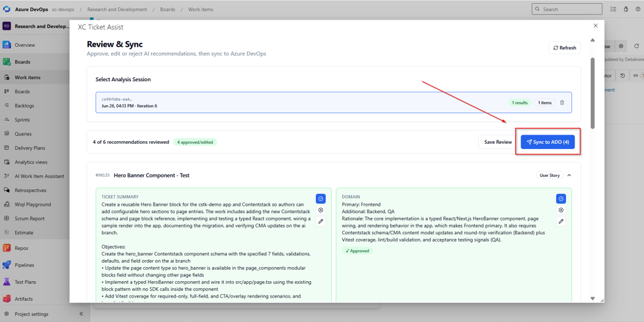Click the Sync to ADO (4) button
The image size is (644, 322).
point(548,142)
